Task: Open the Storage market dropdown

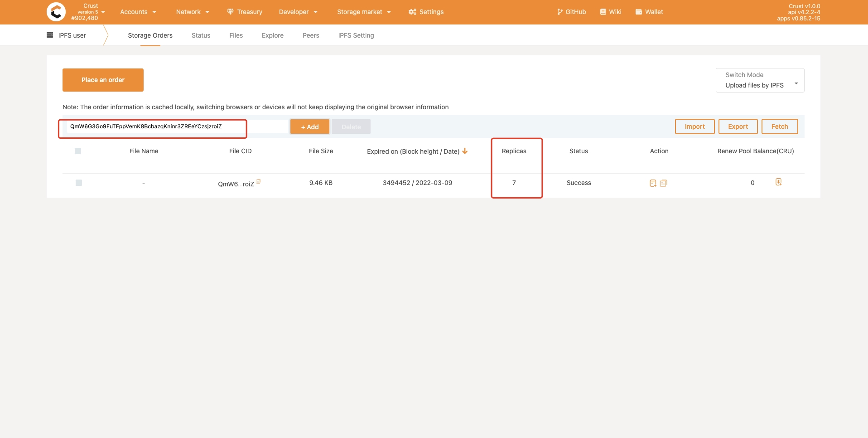Action: pyautogui.click(x=363, y=12)
